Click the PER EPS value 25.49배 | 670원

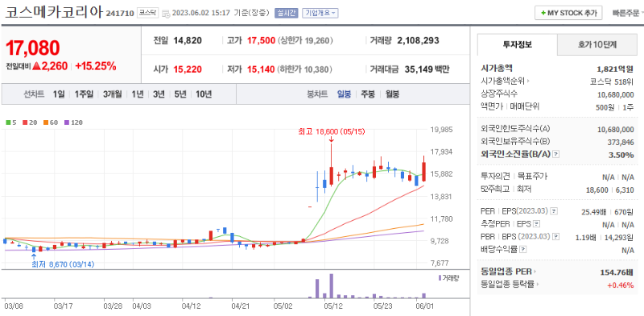(608, 211)
